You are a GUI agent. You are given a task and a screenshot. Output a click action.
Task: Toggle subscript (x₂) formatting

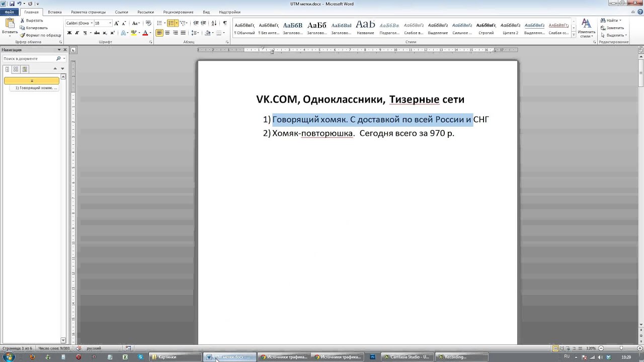tap(105, 33)
